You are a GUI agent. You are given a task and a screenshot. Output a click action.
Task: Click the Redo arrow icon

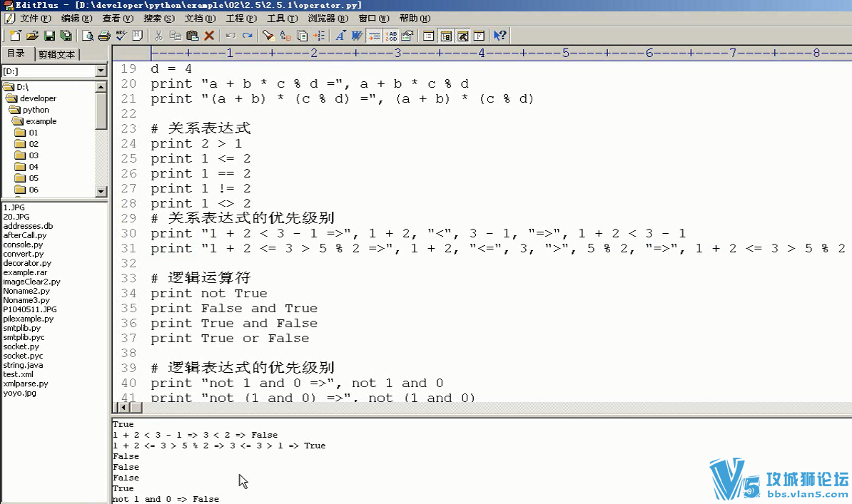(247, 36)
